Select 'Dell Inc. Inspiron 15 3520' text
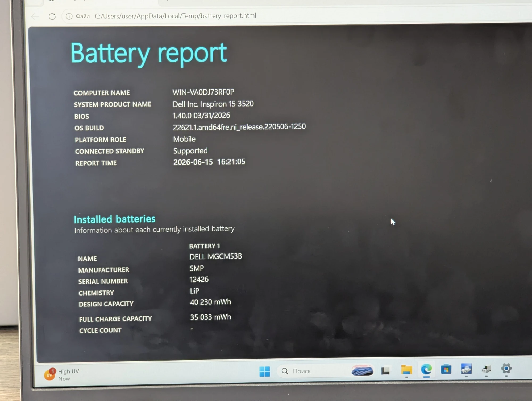Screen dimensions: 532x401 tap(213, 104)
